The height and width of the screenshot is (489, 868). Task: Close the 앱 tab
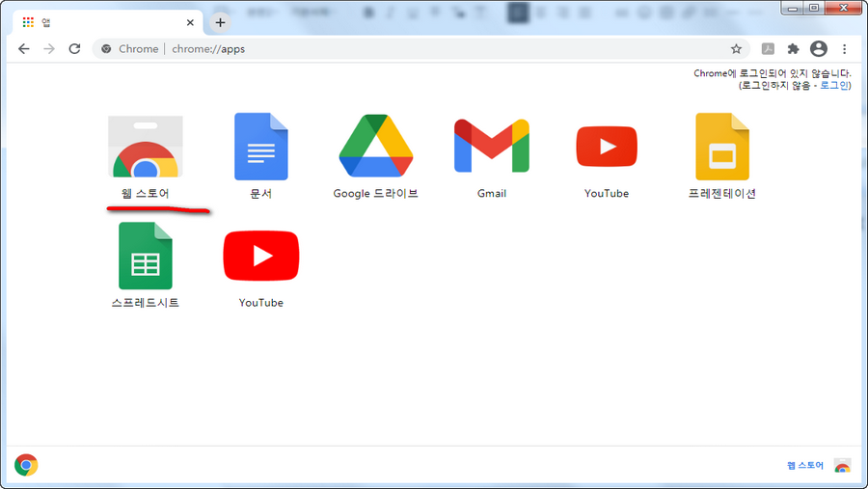[190, 22]
